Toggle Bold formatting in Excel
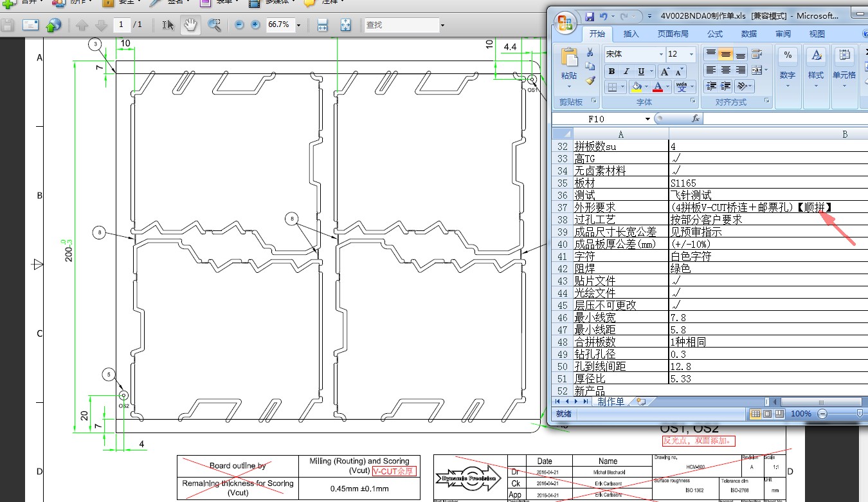 pyautogui.click(x=611, y=71)
